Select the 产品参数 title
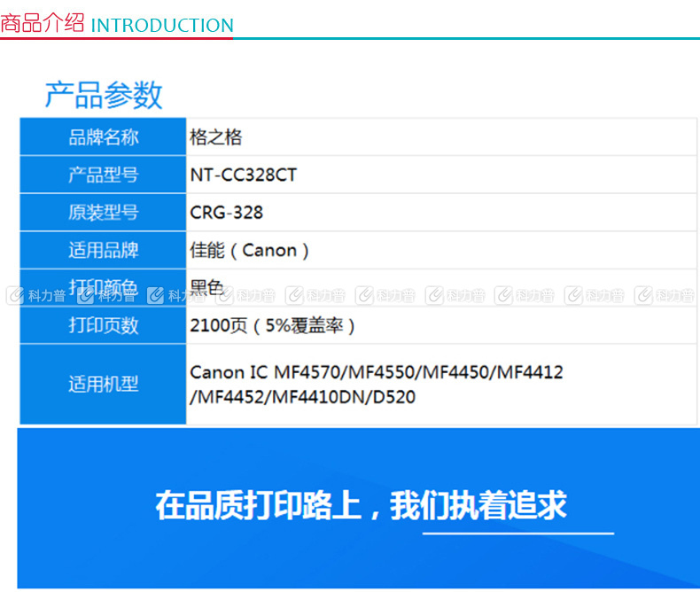700x592 pixels. click(104, 95)
